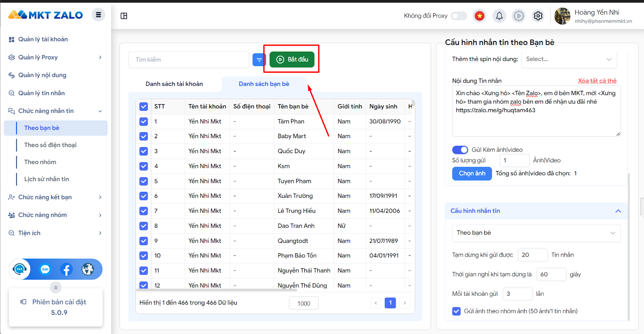Uncheck the row for Baby Mart
The image size is (644, 334).
coord(144,137)
